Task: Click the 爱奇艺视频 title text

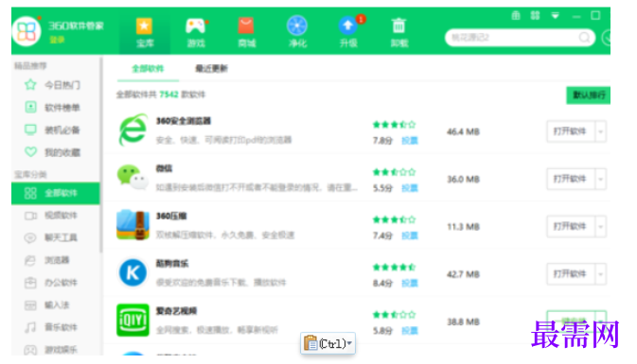Action: 176,311
